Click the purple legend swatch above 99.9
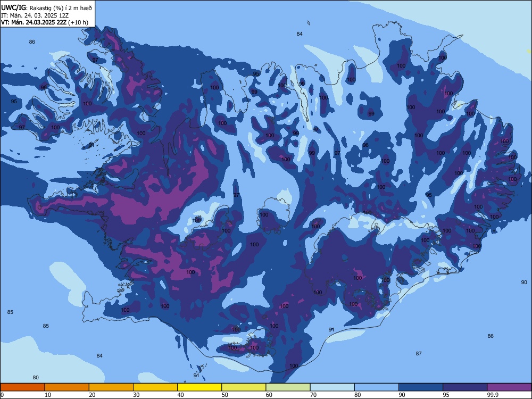Viewport: 532px width, 399px height. (x=509, y=387)
